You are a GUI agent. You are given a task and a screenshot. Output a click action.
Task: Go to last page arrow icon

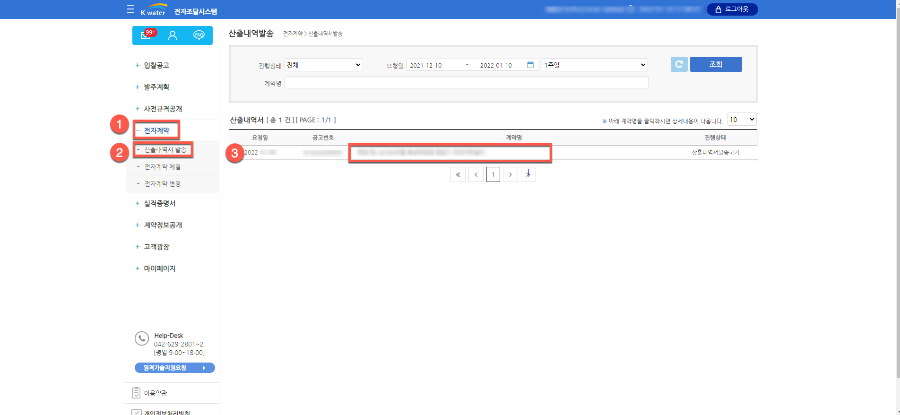click(x=528, y=174)
